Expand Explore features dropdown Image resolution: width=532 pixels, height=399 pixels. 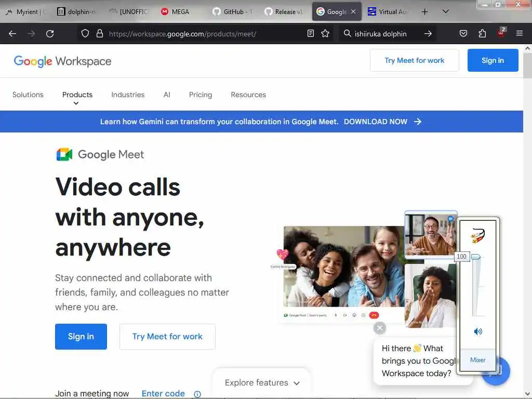click(262, 383)
